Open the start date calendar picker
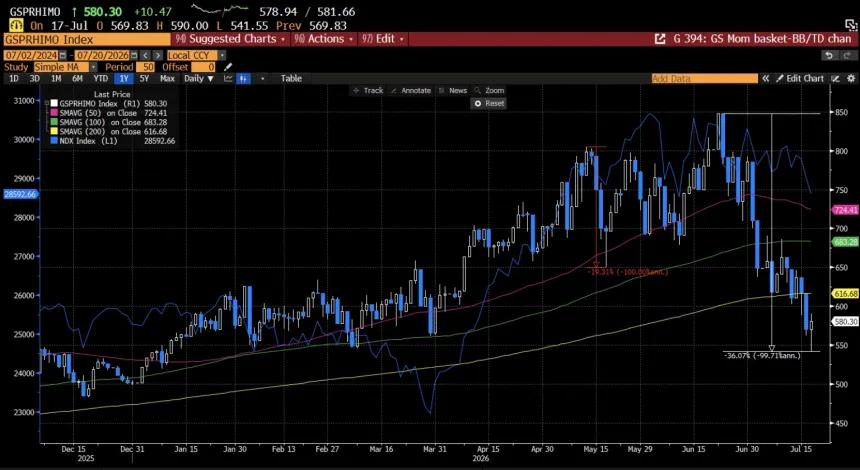860x470 pixels. [x=63, y=55]
